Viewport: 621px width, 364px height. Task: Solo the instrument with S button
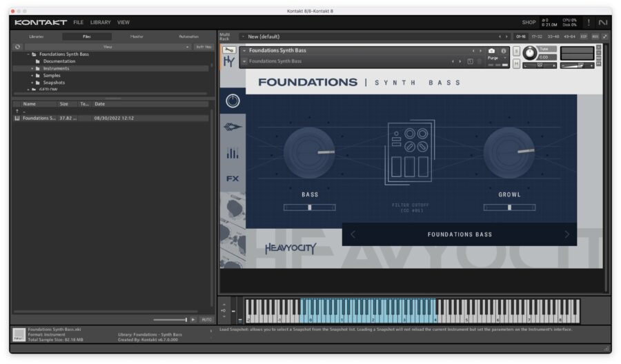point(516,51)
